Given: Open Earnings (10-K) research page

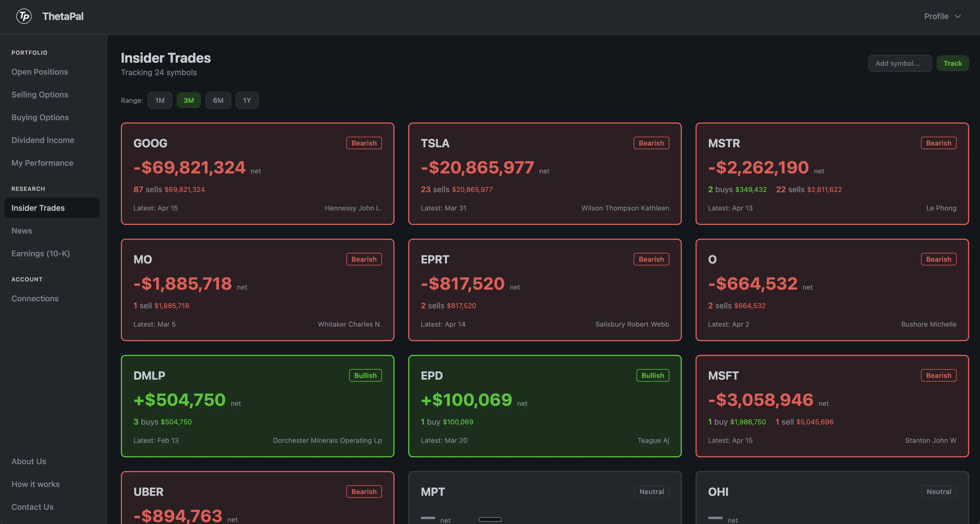Looking at the screenshot, I should coord(41,253).
